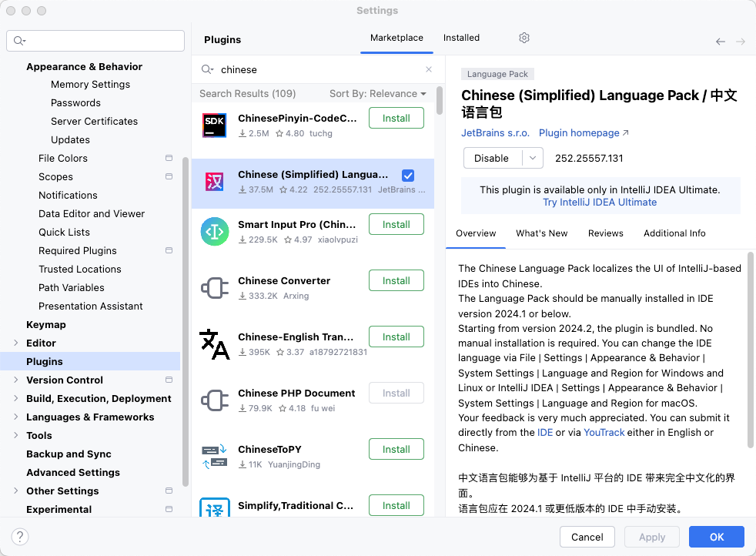Click the Experimental project-level icon
This screenshot has width=756, height=556.
coord(169,509)
